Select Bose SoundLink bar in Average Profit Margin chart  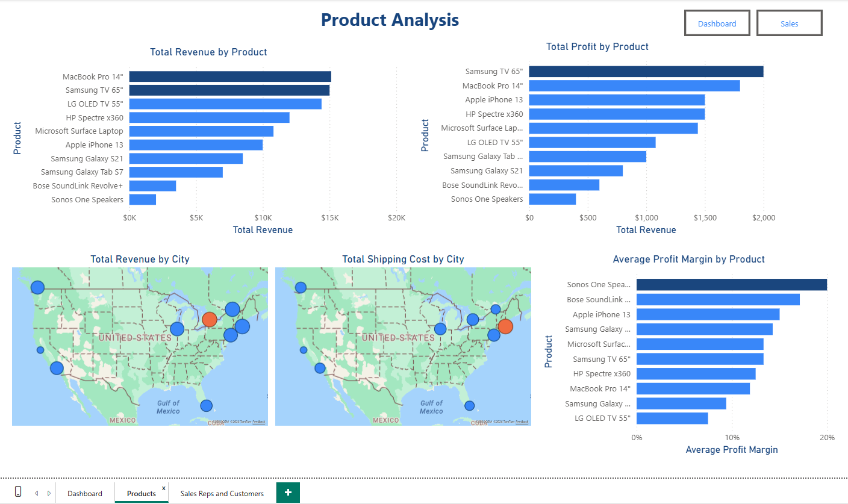(718, 299)
